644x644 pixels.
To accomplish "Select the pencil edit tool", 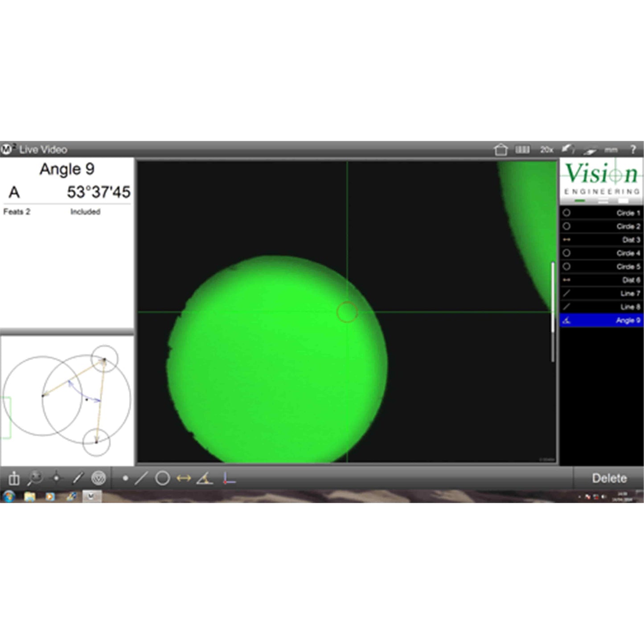I will 78,478.
